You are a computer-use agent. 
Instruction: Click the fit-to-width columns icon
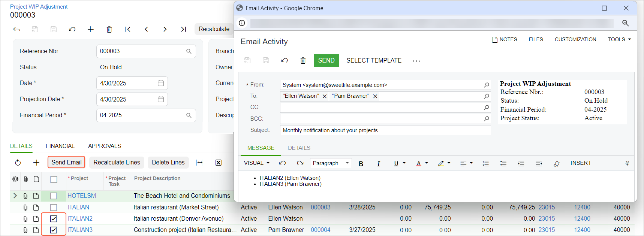click(200, 163)
